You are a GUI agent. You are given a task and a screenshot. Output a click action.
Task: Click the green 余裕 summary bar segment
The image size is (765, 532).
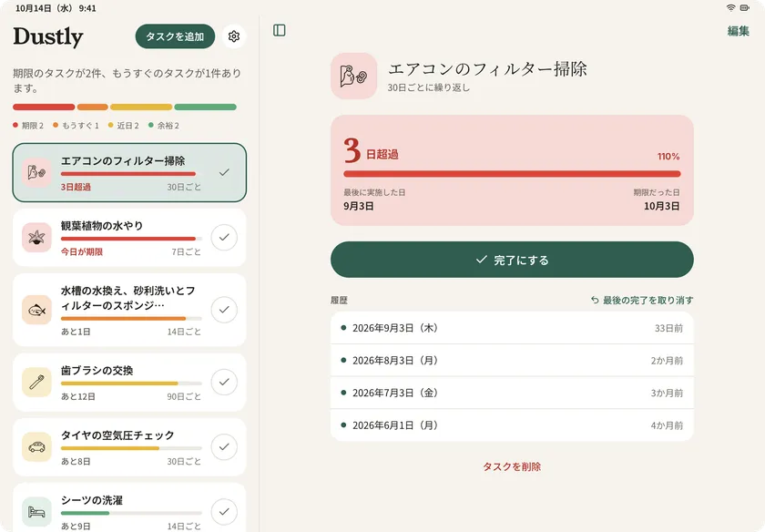click(x=206, y=107)
